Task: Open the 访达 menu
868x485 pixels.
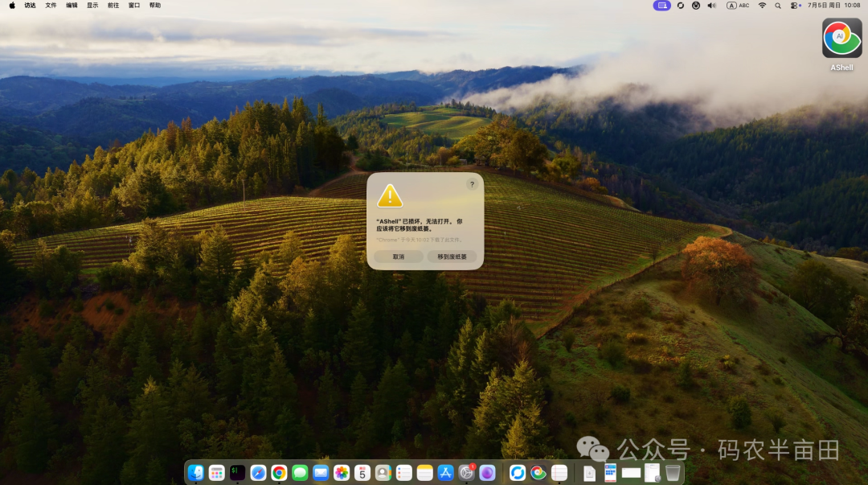Action: [30, 6]
